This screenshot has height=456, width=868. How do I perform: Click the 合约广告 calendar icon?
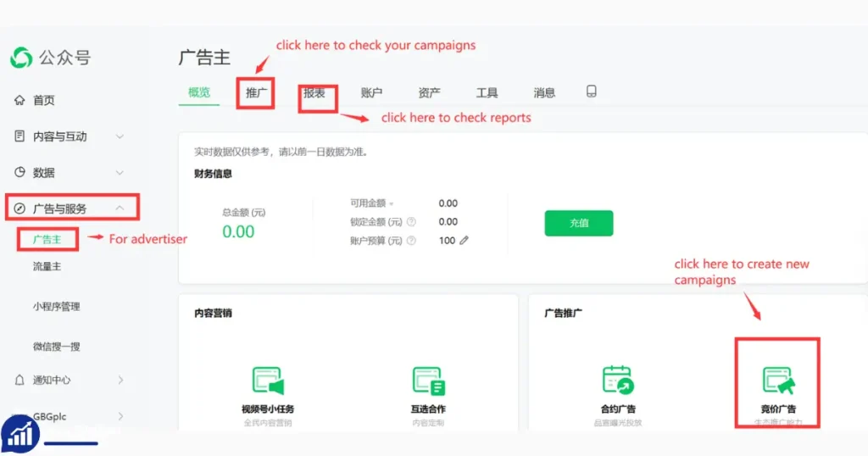coord(618,381)
